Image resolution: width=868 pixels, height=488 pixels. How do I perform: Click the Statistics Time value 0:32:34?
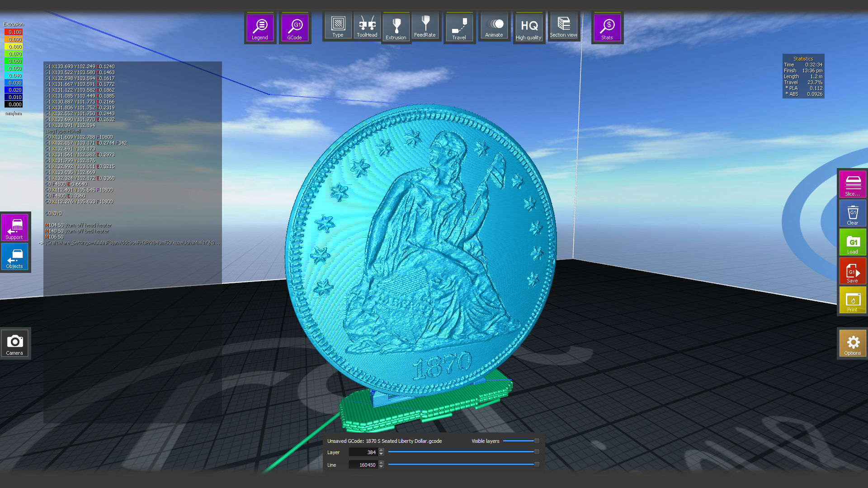(x=813, y=65)
